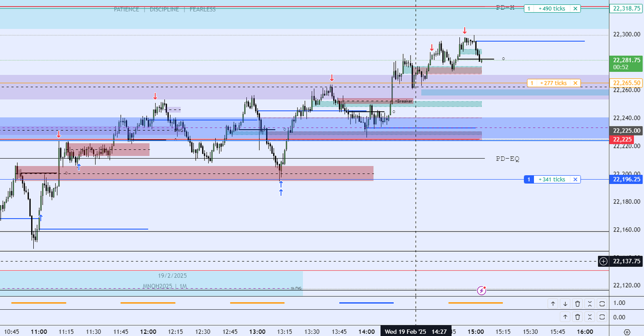Collapse the 1.00 indicator pane
Image resolution: width=644 pixels, height=336 pixels.
pos(590,303)
